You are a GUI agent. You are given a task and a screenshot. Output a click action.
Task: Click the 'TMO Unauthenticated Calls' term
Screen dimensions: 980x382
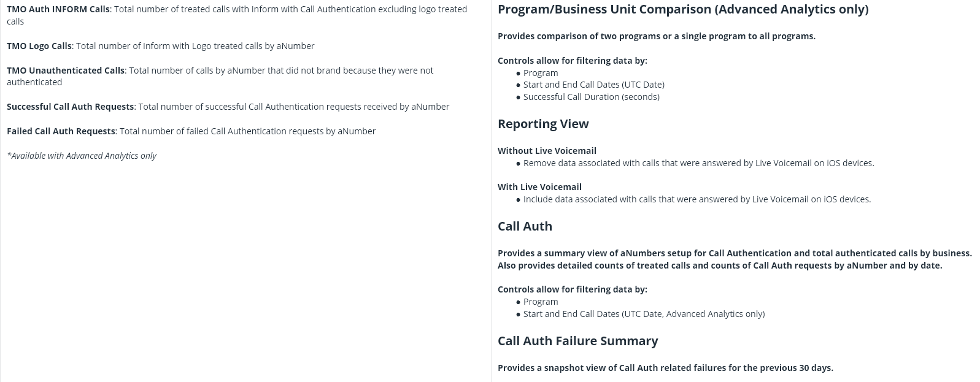click(x=66, y=71)
